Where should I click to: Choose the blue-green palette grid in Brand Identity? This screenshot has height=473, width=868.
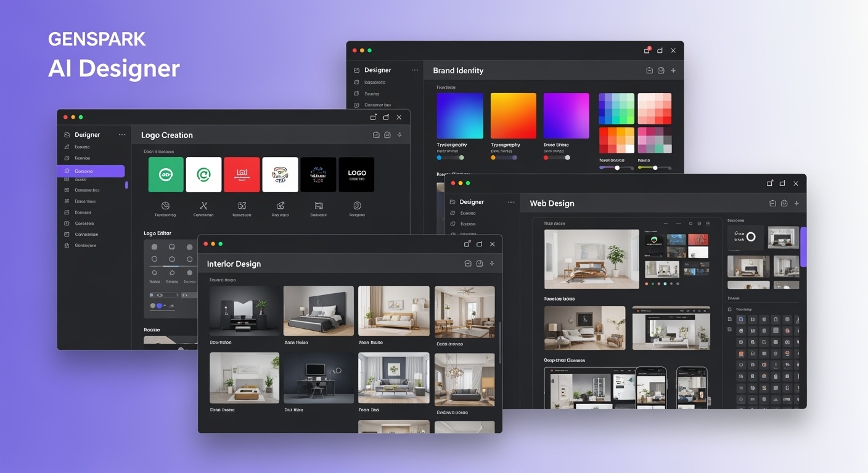[x=616, y=109]
